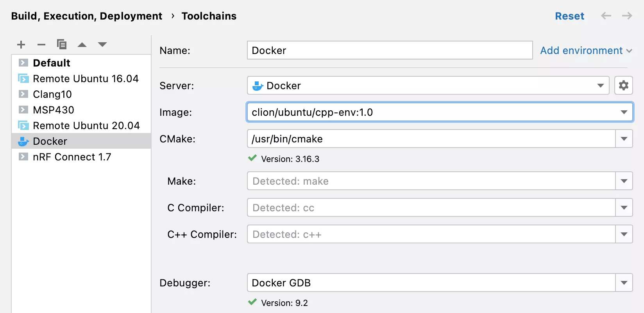Select the nRF Connect 1.7 toolchain
This screenshot has height=313, width=644.
(72, 157)
